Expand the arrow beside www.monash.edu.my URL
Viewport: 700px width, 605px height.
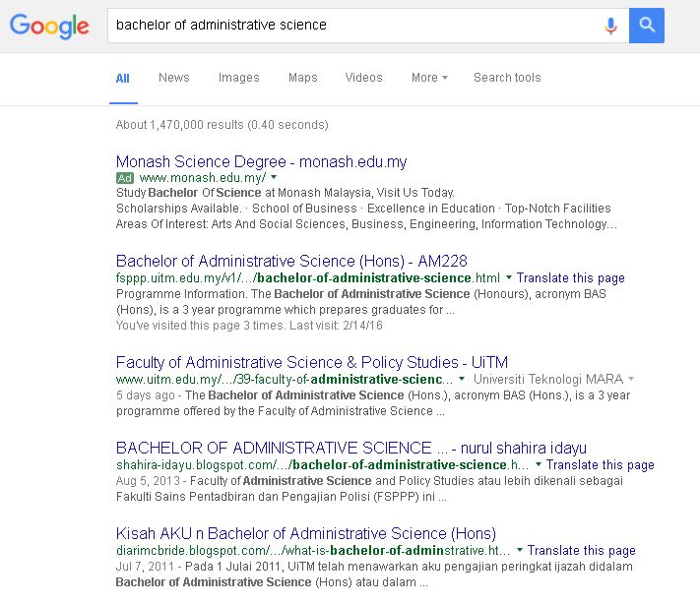tap(274, 177)
